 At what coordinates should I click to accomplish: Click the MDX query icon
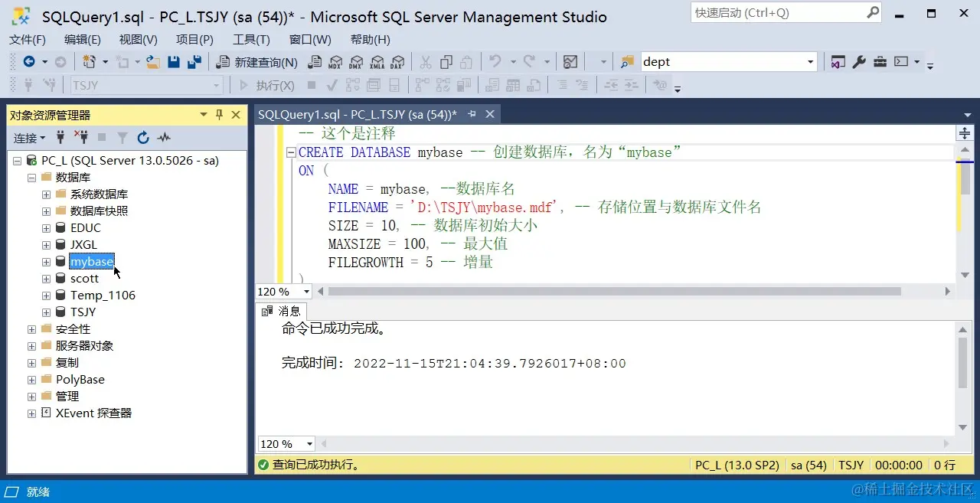coord(335,62)
